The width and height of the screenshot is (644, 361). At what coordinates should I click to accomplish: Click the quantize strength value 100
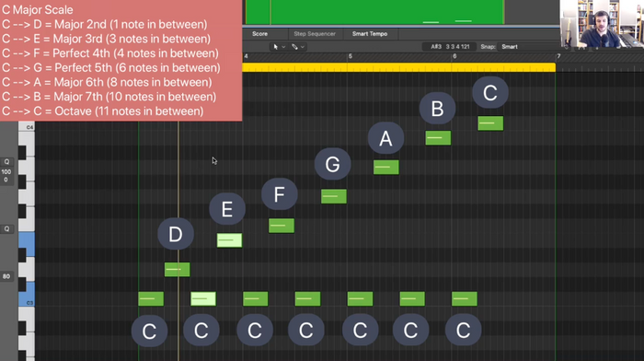pos(6,172)
